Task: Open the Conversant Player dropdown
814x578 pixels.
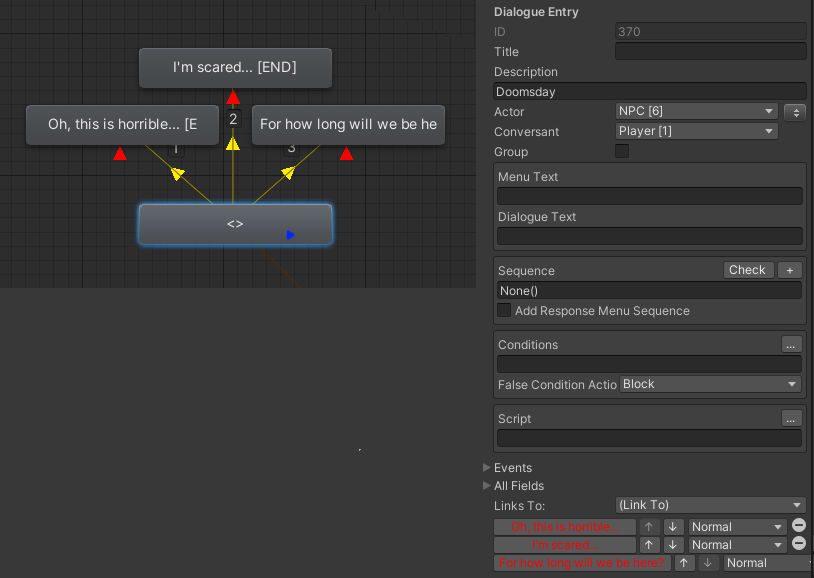Action: [x=696, y=131]
